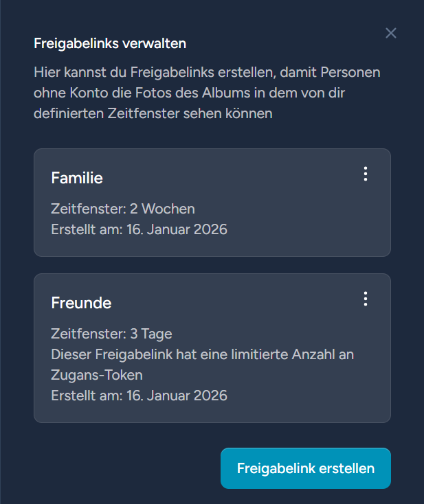Click the description line starting with "Hier kannst du"

tap(206, 72)
